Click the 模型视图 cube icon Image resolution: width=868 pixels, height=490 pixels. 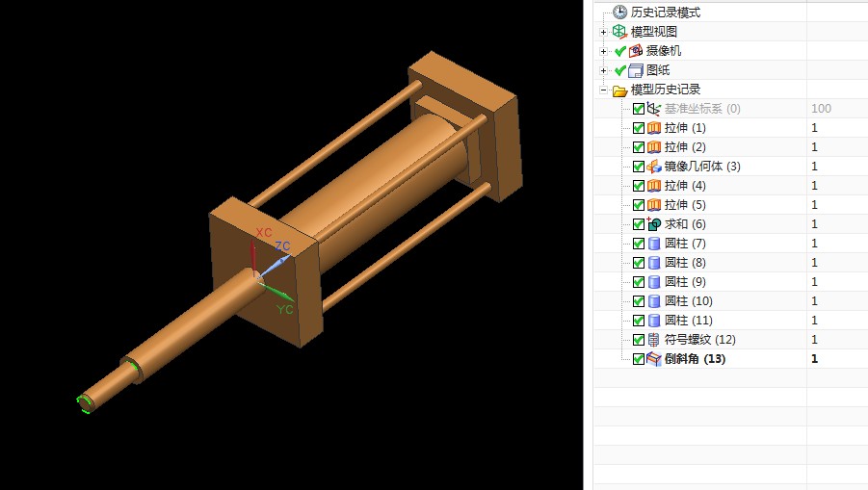click(620, 32)
